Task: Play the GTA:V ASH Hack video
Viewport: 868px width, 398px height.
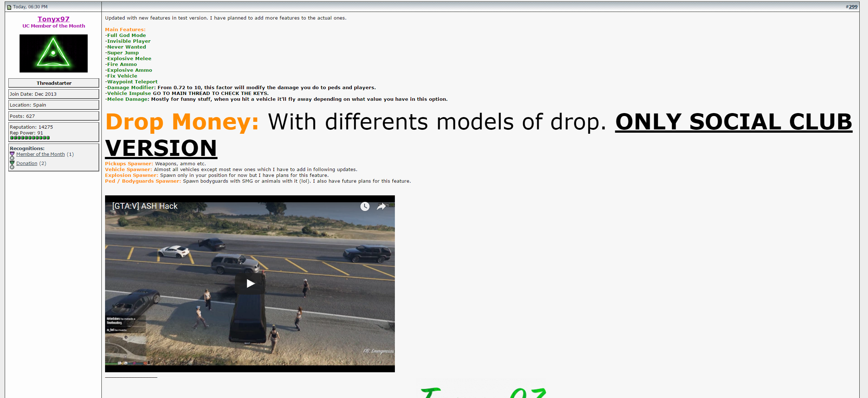Action: (x=250, y=283)
